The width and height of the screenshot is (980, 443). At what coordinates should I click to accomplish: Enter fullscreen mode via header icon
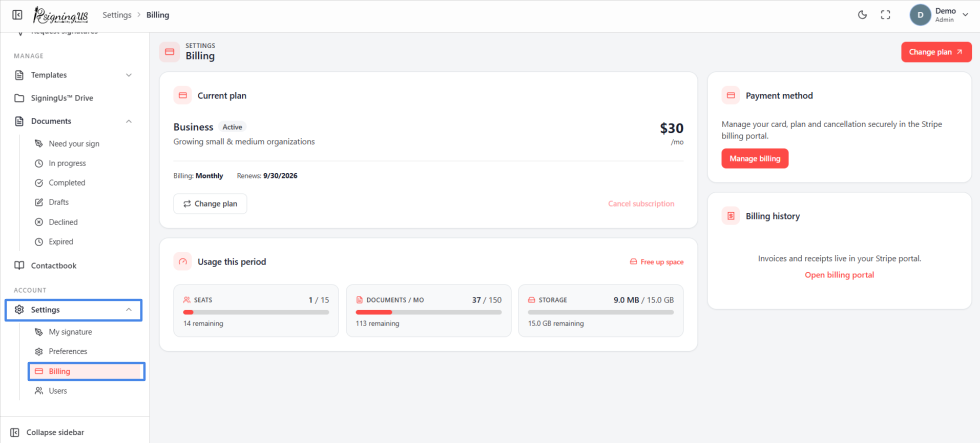coord(885,15)
